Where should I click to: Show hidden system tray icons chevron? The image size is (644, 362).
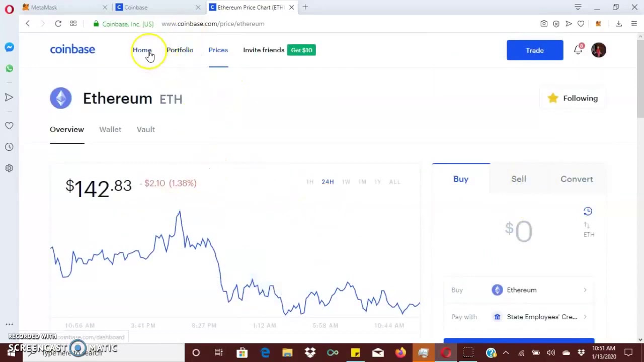click(506, 353)
